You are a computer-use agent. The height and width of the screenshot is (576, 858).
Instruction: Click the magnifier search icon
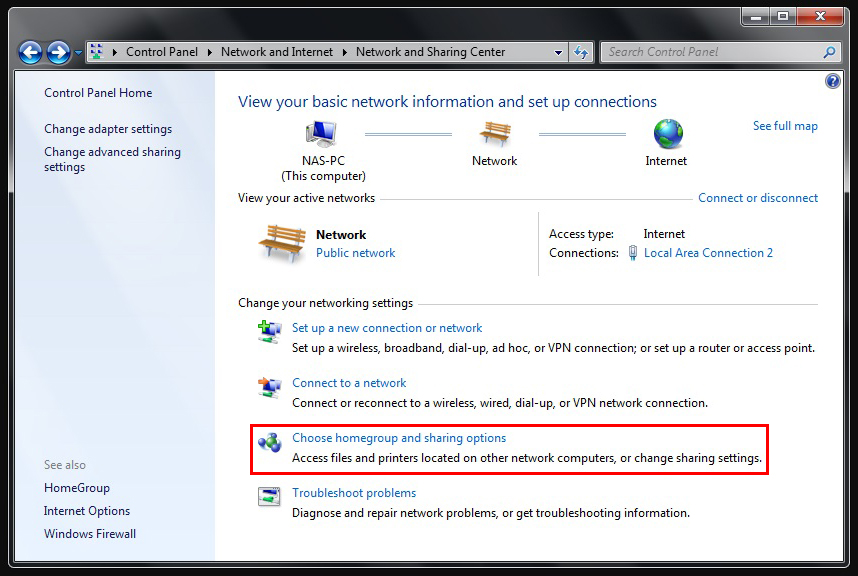point(830,52)
